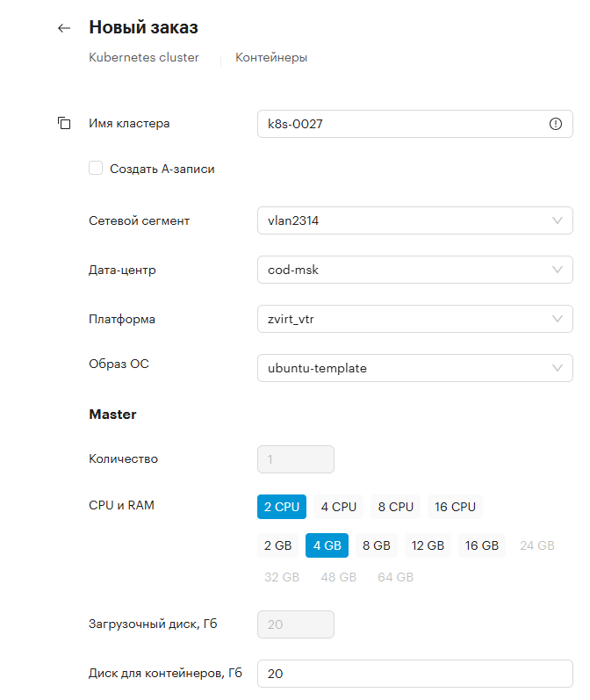This screenshot has width=590, height=700.
Task: Click the chevron next to cod-msk
Action: click(558, 269)
